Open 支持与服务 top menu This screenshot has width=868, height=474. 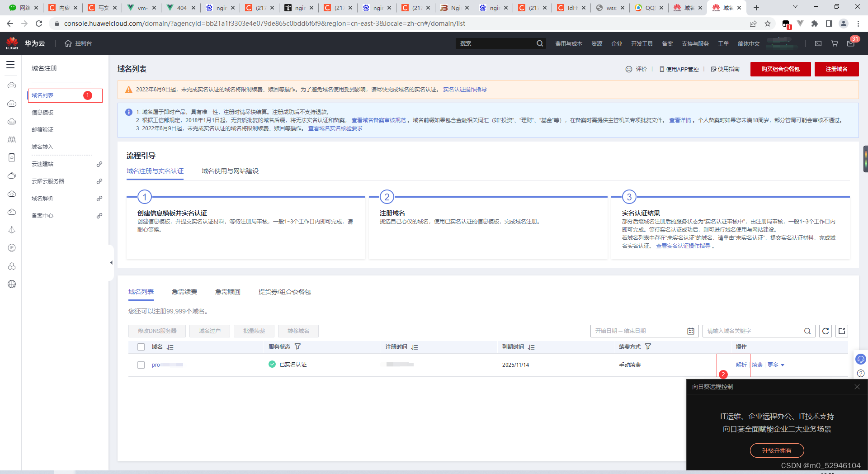695,44
